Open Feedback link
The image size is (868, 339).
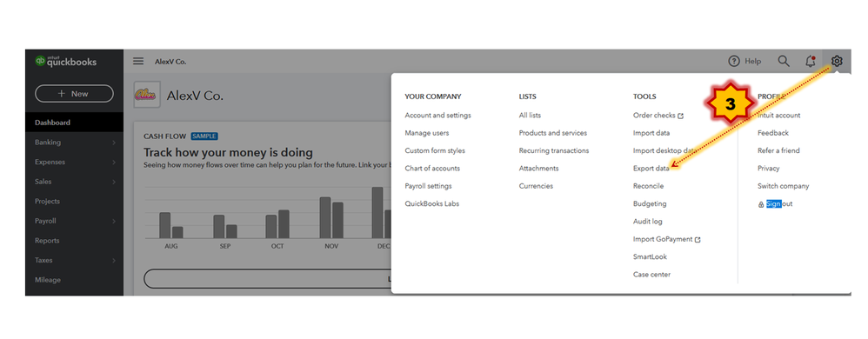(773, 133)
